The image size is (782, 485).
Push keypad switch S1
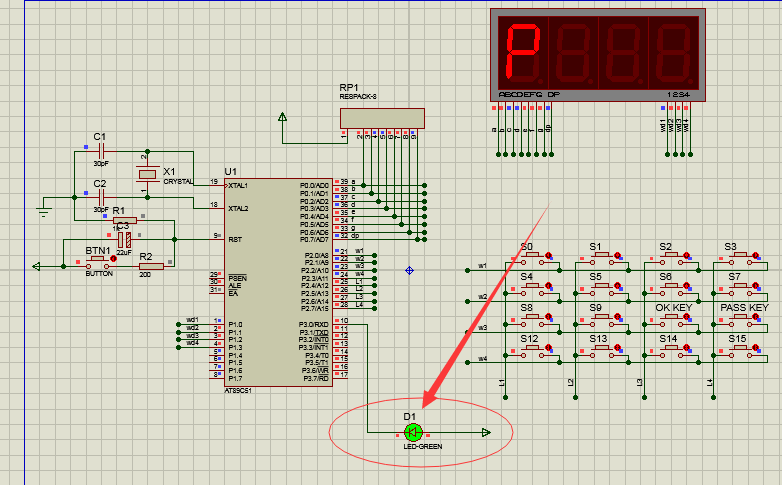tap(603, 256)
